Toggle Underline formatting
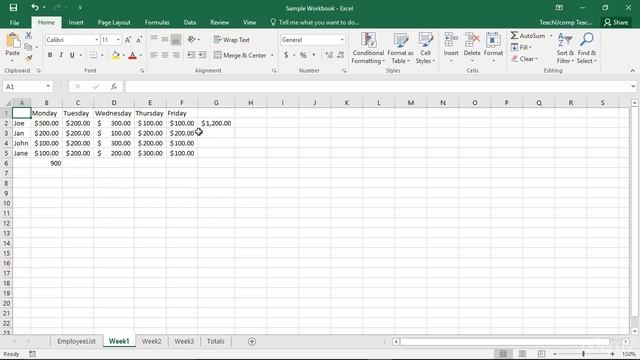 point(72,55)
